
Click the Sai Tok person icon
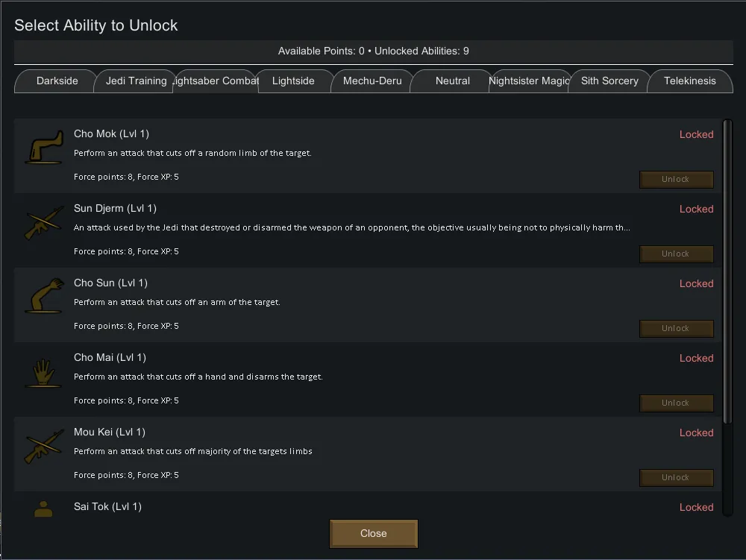coord(43,509)
